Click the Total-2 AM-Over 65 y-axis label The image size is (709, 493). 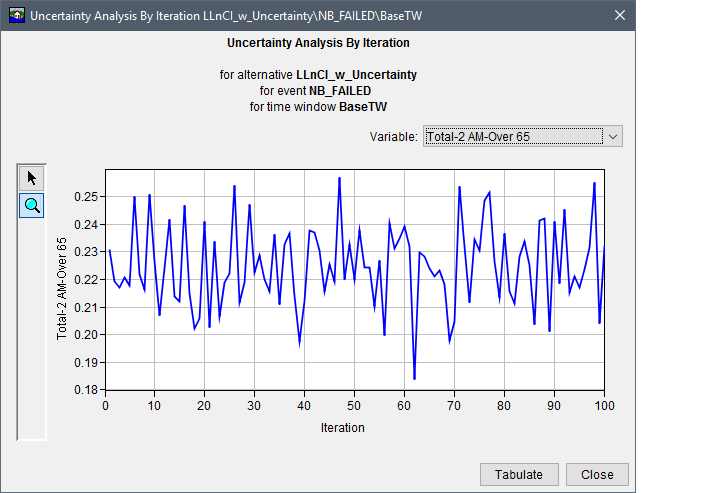pos(61,289)
